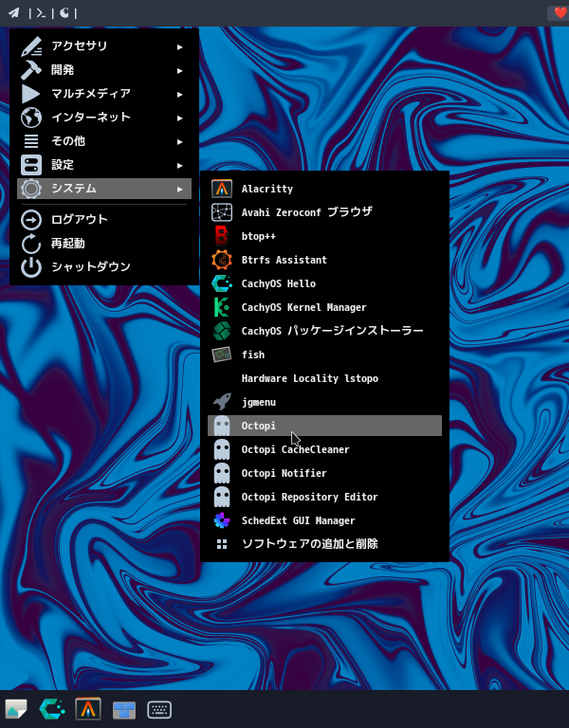Open 'Octopi CacheCleaner' text label
This screenshot has height=728, width=569.
click(295, 449)
